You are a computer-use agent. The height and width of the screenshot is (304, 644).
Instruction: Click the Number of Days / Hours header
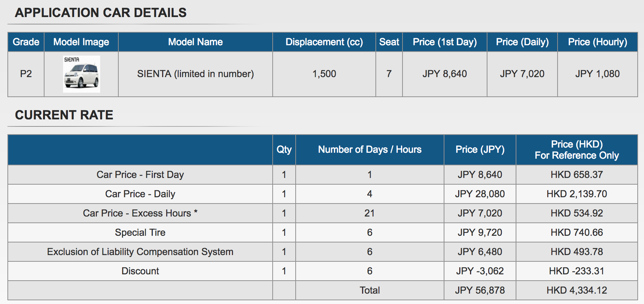(370, 149)
